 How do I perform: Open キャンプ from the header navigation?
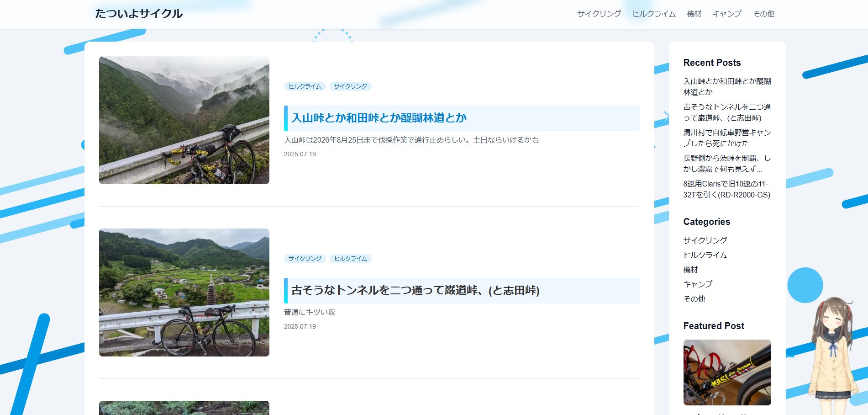click(x=726, y=14)
